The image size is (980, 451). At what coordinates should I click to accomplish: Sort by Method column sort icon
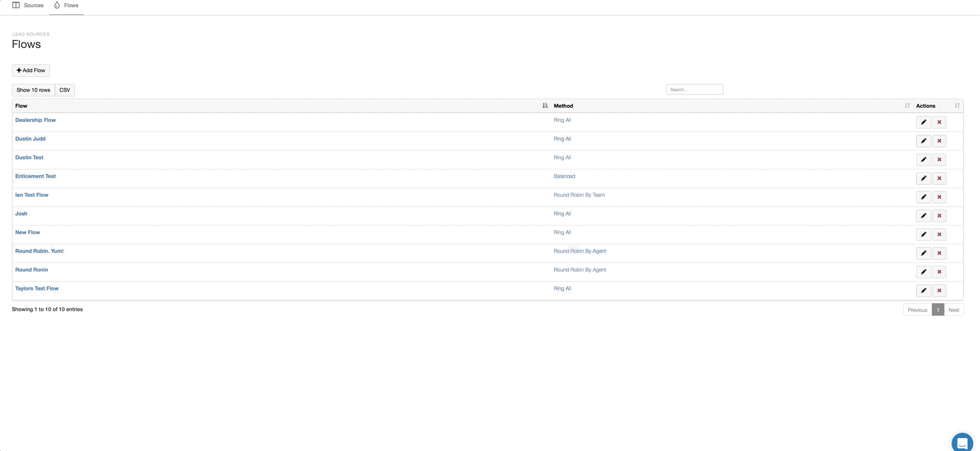point(907,106)
